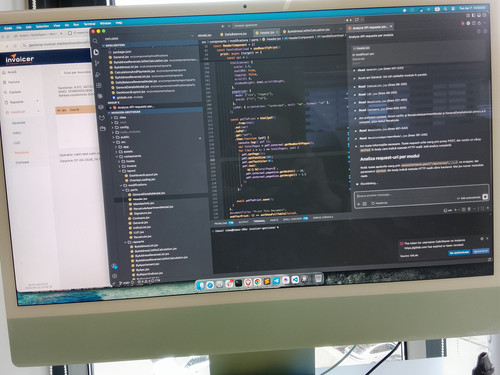
Task: Collapse the project root folder section header
Action: pos(125,112)
